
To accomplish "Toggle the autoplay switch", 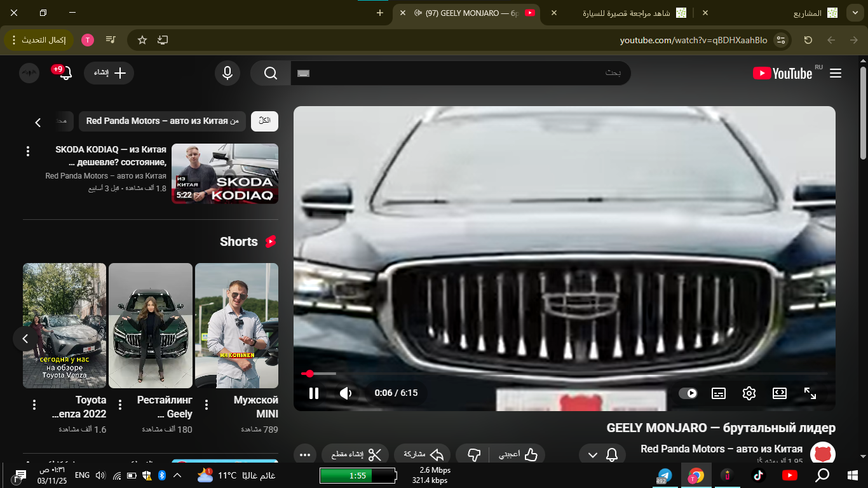I will [688, 393].
